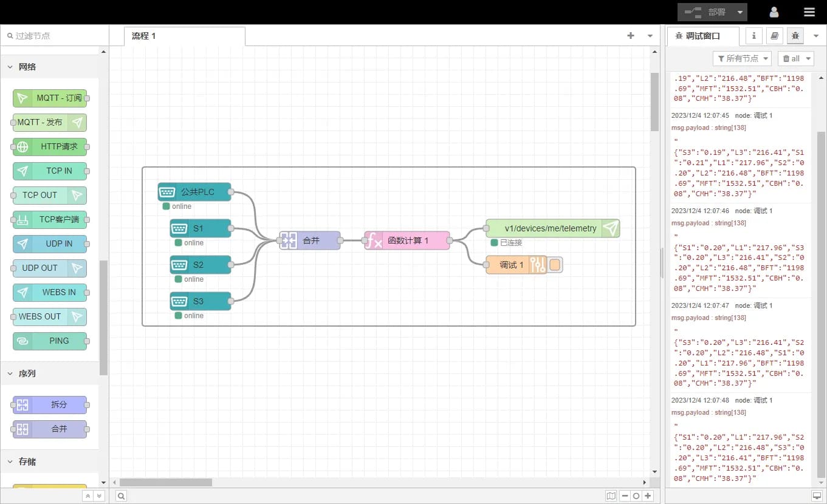Viewport: 827px width, 504px height.
Task: Select the 调试窗口 sidebar tab
Action: [x=702, y=36]
